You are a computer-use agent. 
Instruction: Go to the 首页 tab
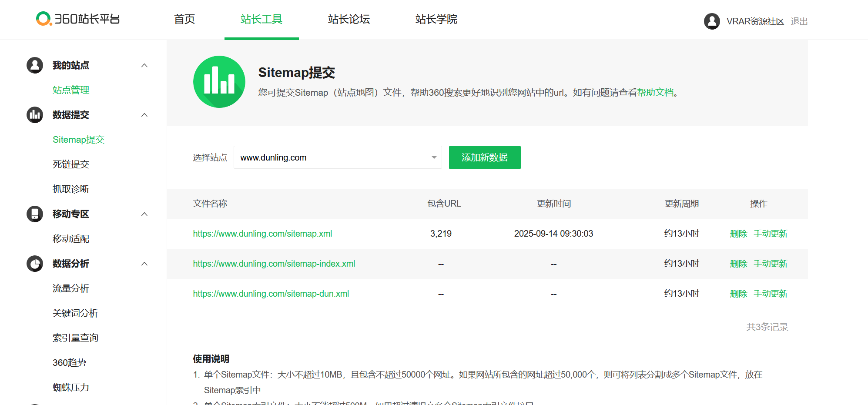pyautogui.click(x=184, y=19)
